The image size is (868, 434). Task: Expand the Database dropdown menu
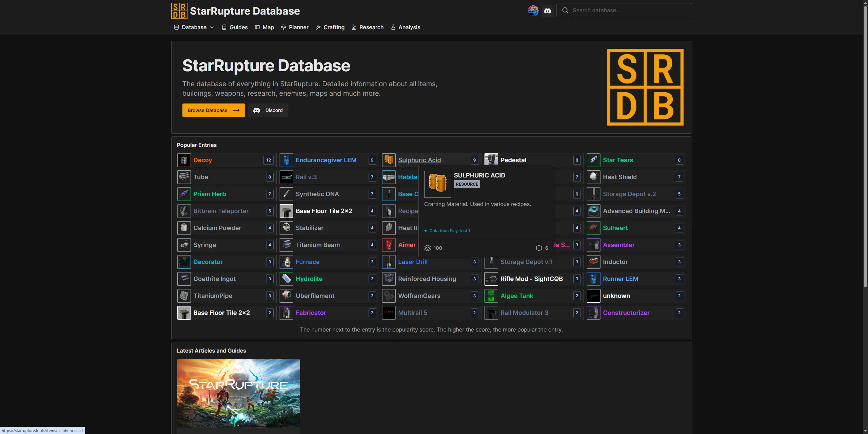click(x=194, y=27)
